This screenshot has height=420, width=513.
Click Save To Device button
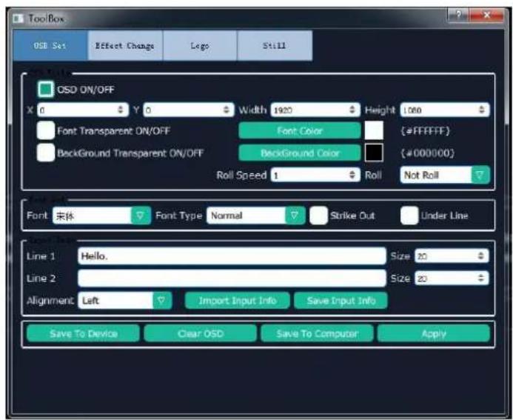(x=83, y=333)
